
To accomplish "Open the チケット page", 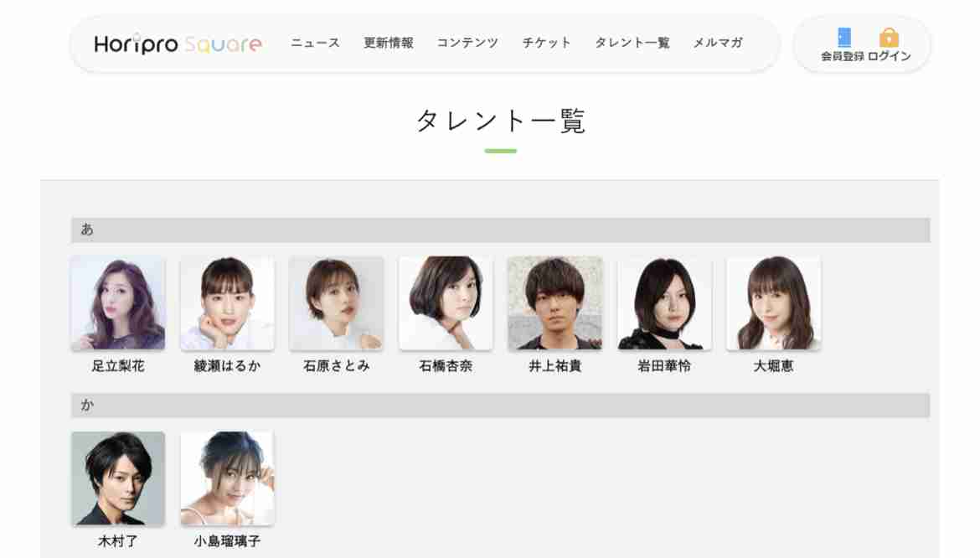I will point(547,43).
